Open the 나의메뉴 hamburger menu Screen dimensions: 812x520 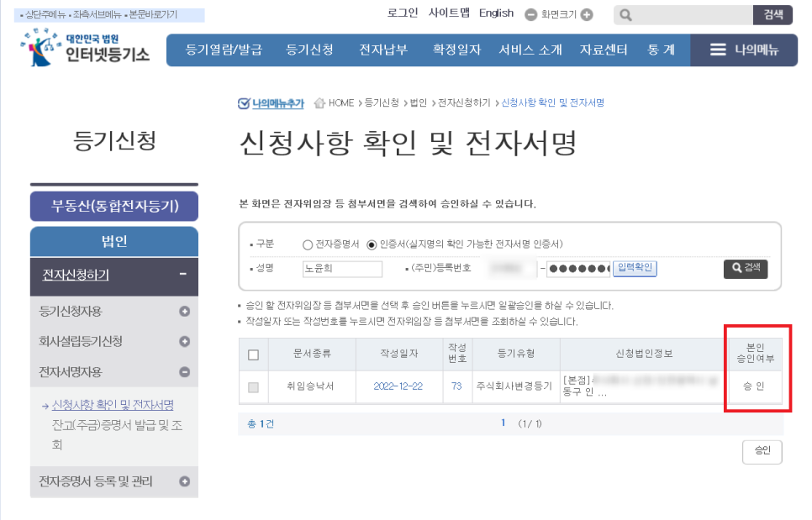coord(744,50)
